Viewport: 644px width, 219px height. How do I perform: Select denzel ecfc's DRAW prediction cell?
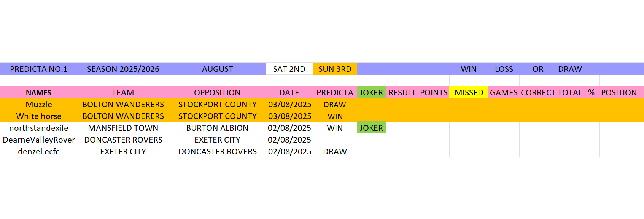pyautogui.click(x=335, y=151)
